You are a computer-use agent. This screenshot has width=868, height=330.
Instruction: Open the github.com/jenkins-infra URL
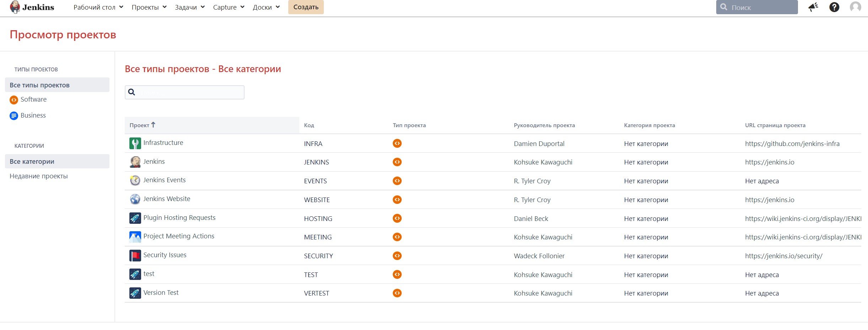click(792, 144)
